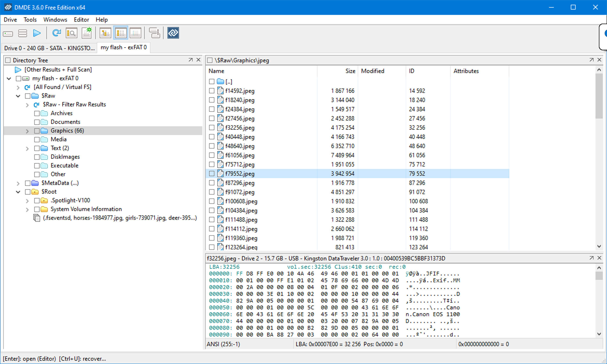The width and height of the screenshot is (607, 364).
Task: Click the .Spotlight-V100 folder icon
Action: click(44, 201)
